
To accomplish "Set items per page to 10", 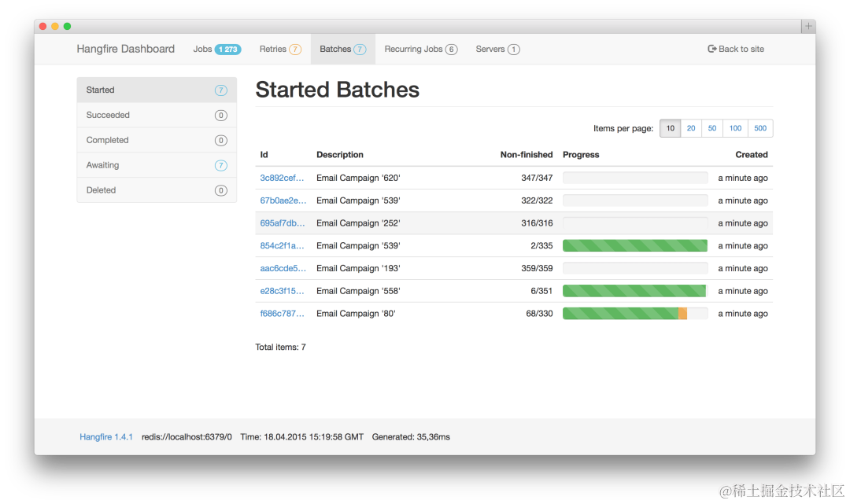I will (670, 128).
